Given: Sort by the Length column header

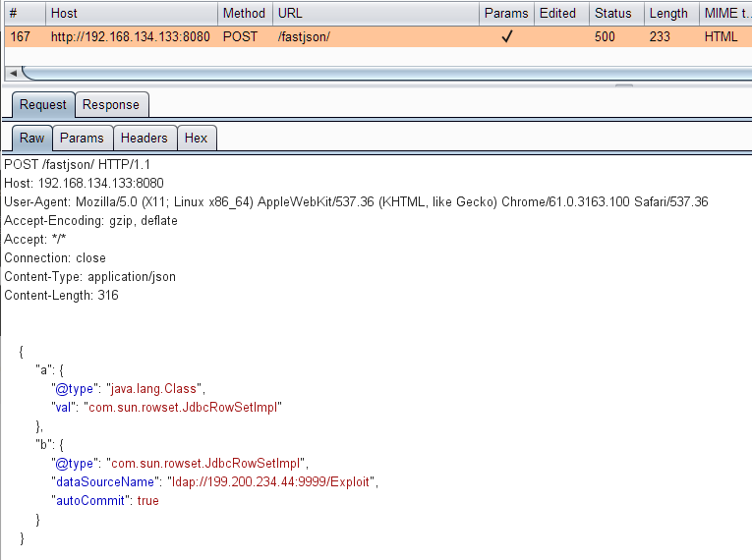Looking at the screenshot, I should [x=671, y=14].
